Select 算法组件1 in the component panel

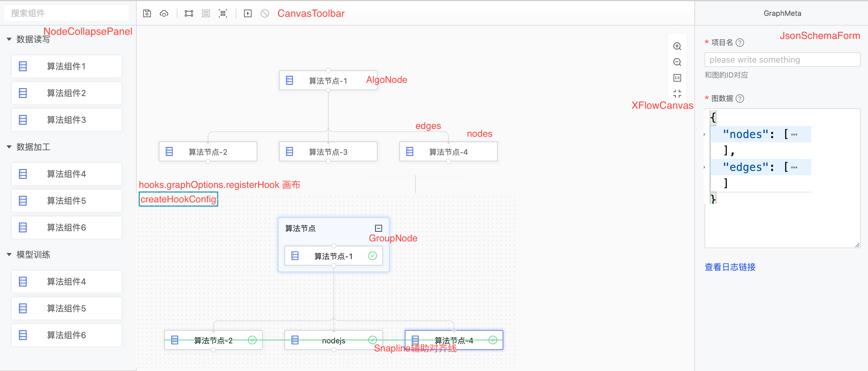pyautogui.click(x=67, y=66)
